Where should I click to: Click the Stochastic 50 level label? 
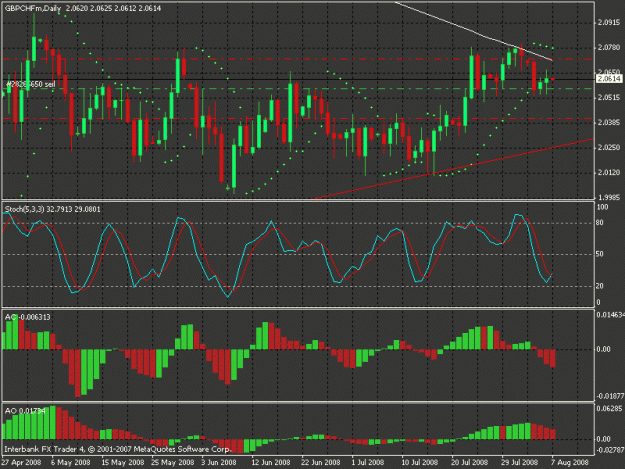pos(600,254)
